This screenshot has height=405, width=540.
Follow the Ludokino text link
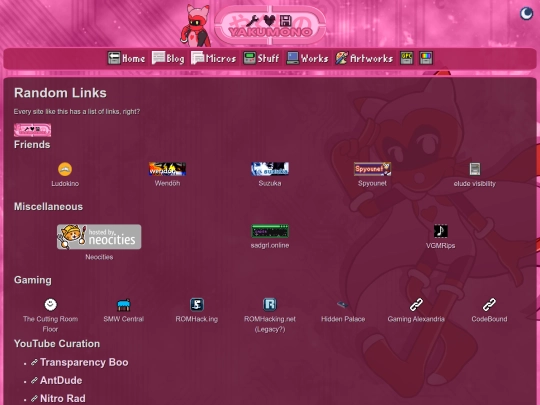[x=65, y=184]
